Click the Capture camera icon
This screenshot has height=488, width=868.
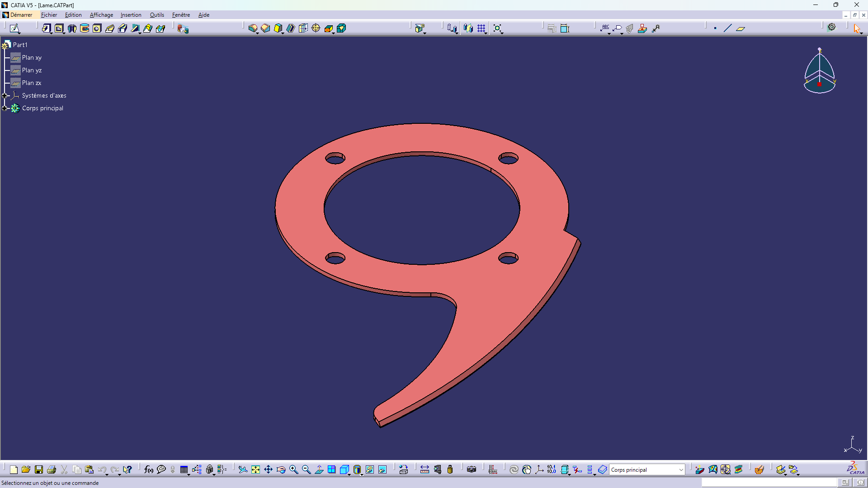472,470
